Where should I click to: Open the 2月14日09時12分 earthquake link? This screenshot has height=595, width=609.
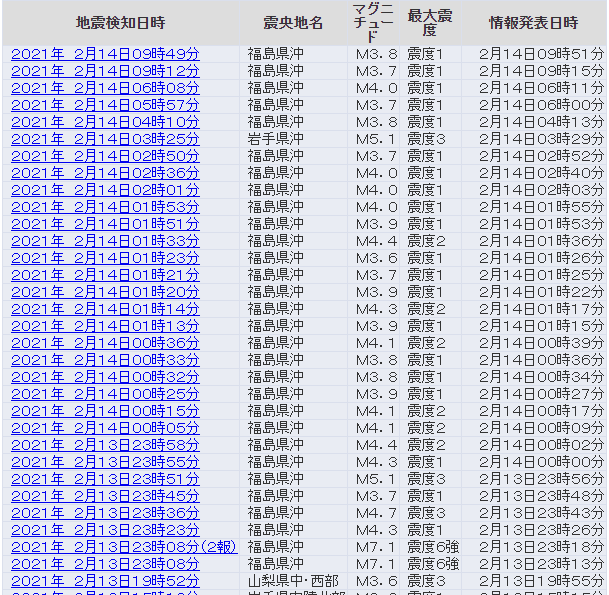tap(105, 71)
